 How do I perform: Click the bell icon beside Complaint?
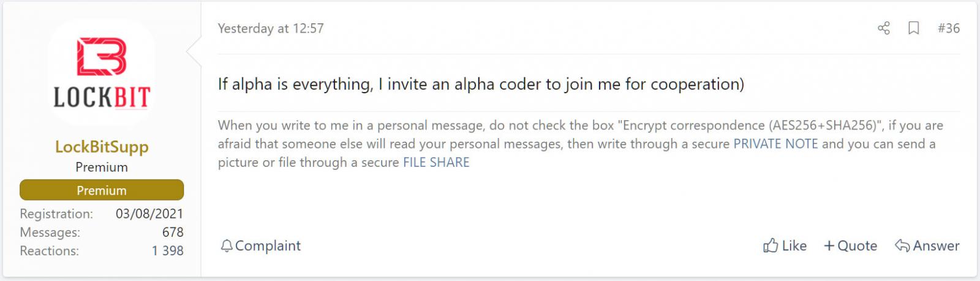(227, 246)
